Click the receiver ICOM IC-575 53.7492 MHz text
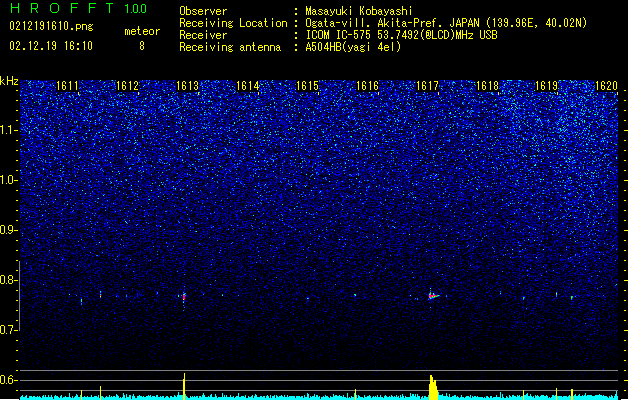This screenshot has height=400, width=629. pos(401,35)
